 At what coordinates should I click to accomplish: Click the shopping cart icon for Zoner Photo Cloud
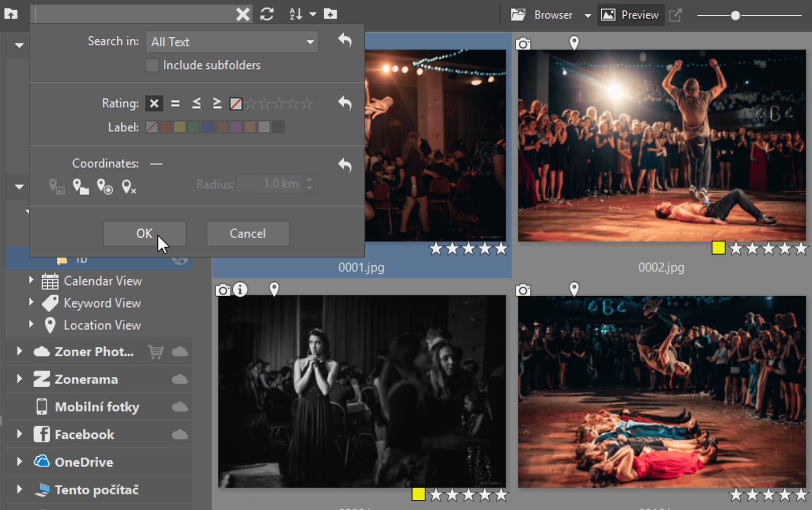pyautogui.click(x=156, y=352)
